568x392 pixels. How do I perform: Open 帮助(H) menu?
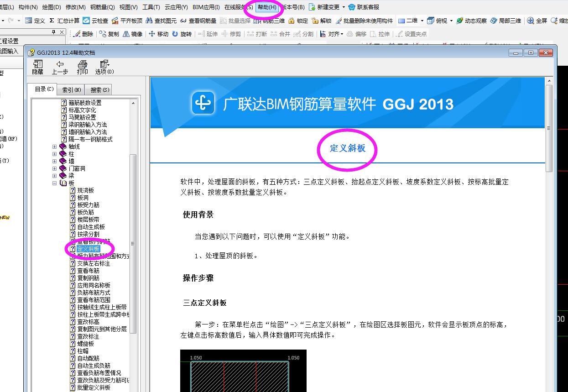tap(266, 7)
